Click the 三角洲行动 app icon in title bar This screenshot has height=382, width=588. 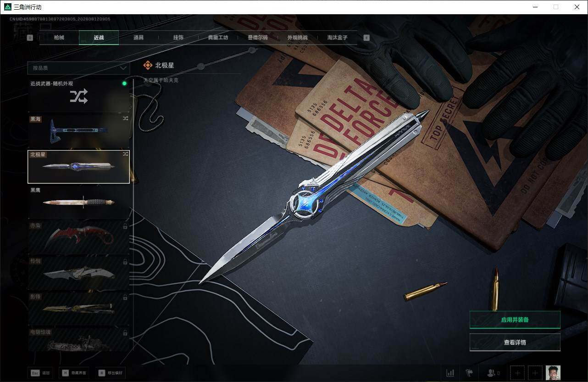click(8, 7)
